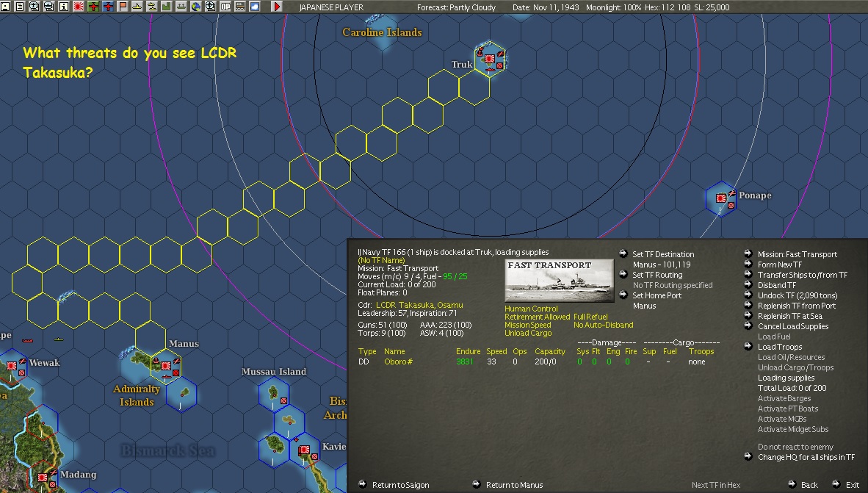Screen dimensions: 868x493
Task: Select the Kavieng base icon
Action: [305, 451]
